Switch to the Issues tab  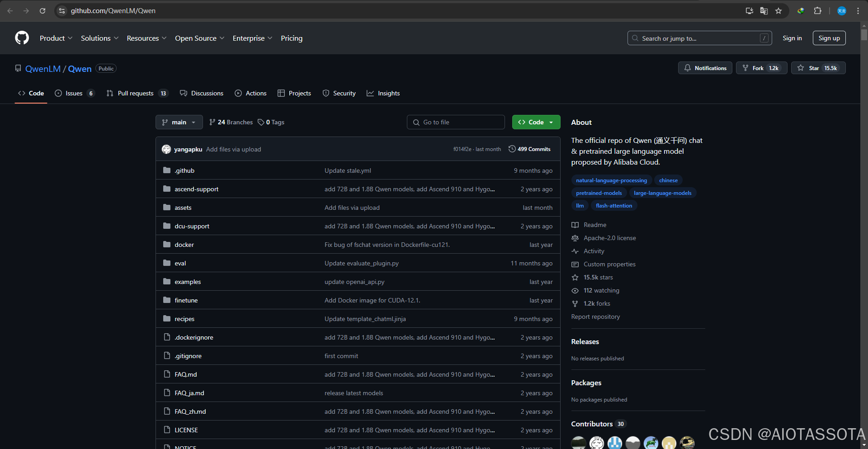[75, 93]
